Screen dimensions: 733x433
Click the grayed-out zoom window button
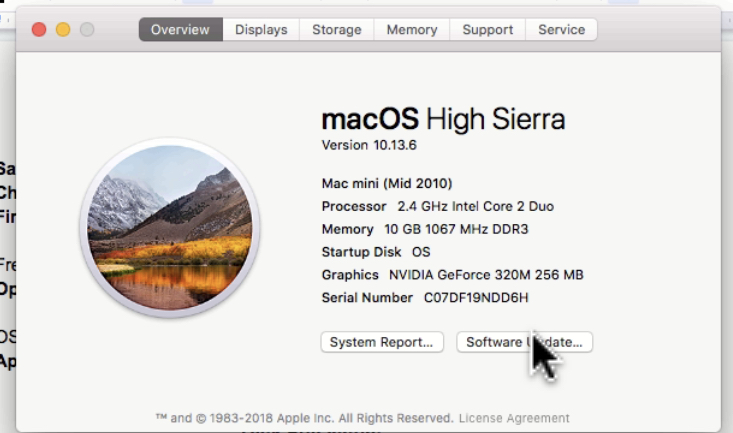(87, 30)
